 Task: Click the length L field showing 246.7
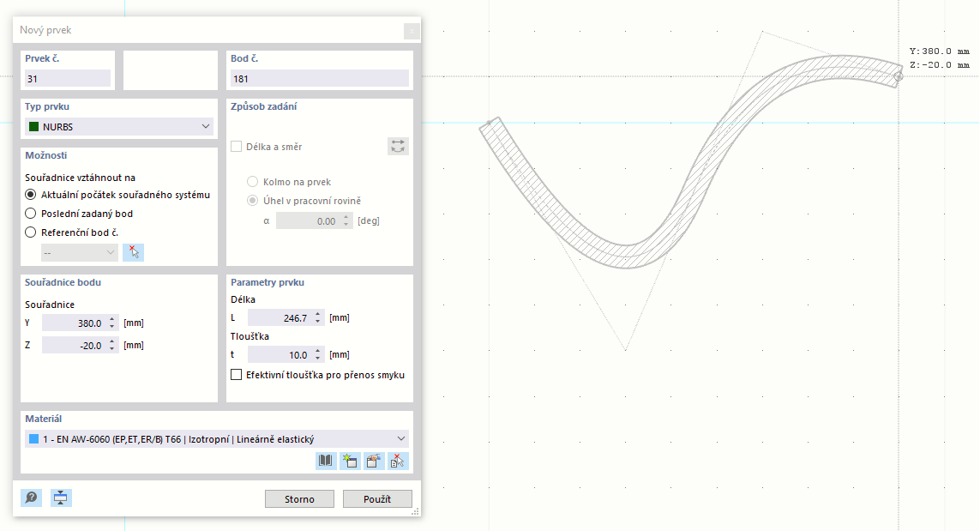[x=280, y=317]
